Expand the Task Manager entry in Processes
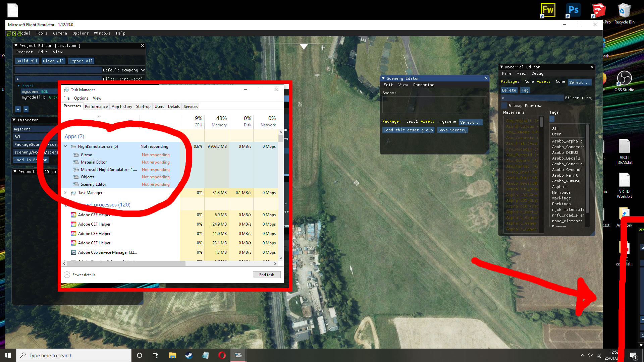 (65, 193)
